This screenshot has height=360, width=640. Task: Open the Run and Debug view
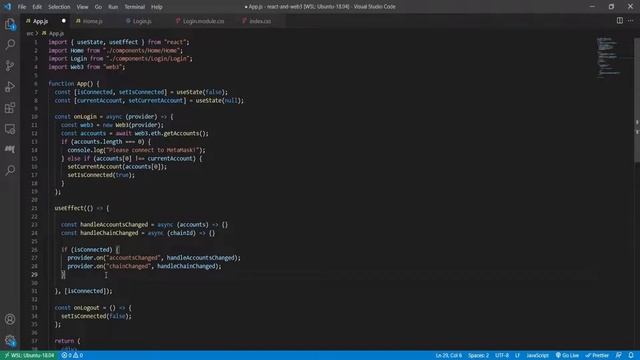[x=10, y=87]
